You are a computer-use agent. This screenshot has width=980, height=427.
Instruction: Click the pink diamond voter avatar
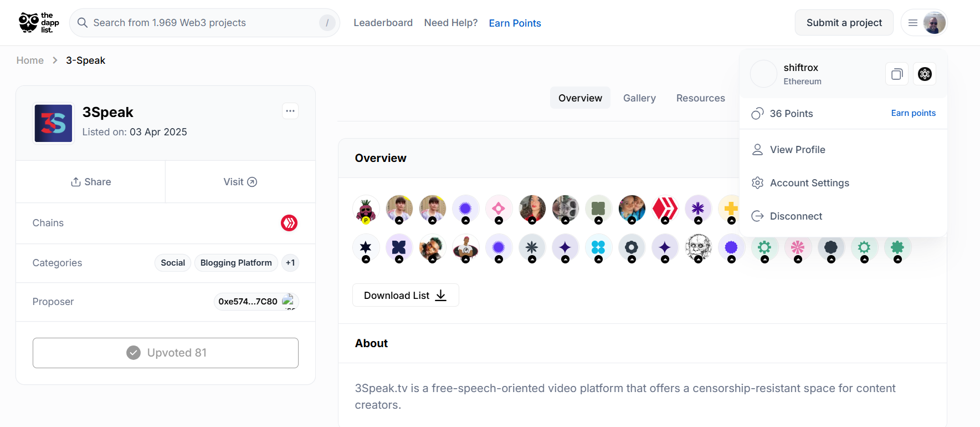[x=499, y=209]
